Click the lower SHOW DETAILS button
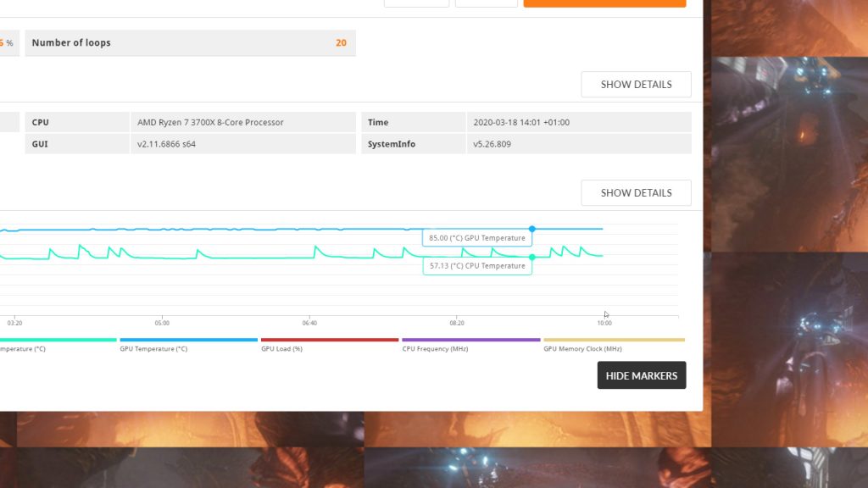 (x=636, y=192)
